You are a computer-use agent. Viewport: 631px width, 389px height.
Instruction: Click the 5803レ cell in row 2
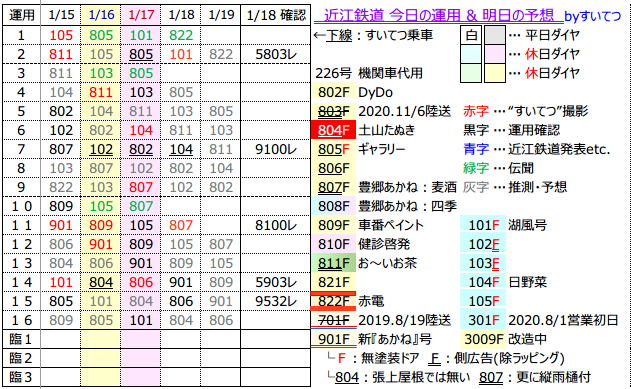click(276, 54)
